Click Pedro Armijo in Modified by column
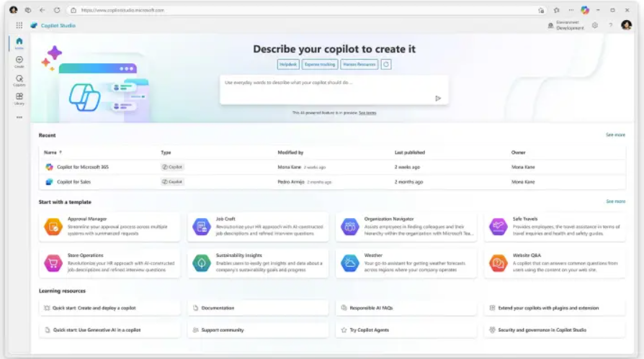Screen dimensions: 644x359 291,182
